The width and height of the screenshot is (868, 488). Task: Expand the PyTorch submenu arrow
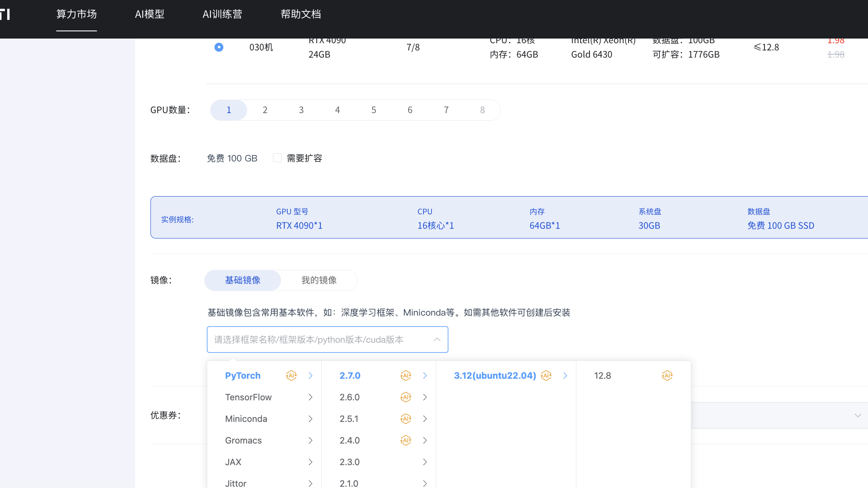click(x=310, y=376)
